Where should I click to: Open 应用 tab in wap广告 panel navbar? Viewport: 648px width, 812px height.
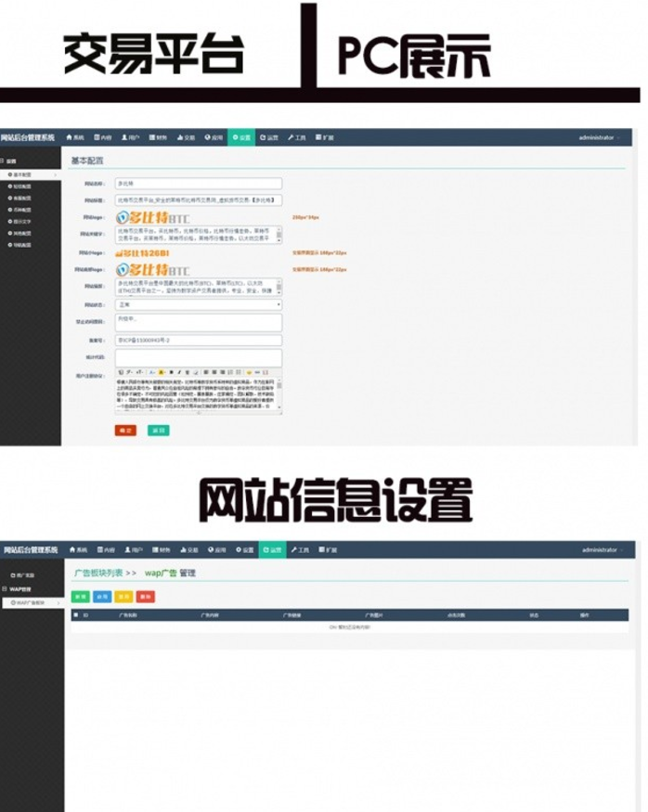coord(217,549)
